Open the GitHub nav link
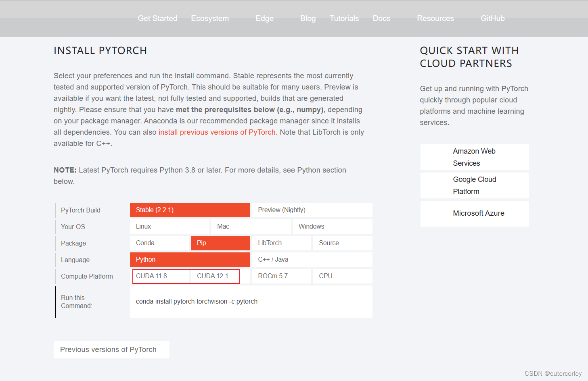This screenshot has width=588, height=381. pyautogui.click(x=493, y=19)
